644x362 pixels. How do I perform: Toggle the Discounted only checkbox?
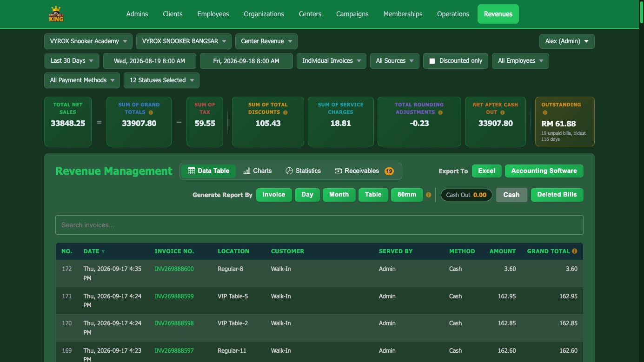tap(432, 61)
